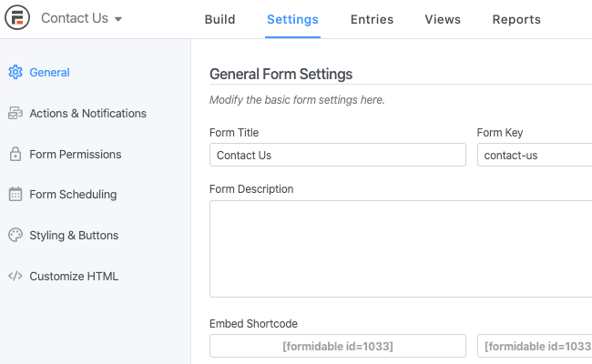Select the Settings tab
592x364 pixels.
pos(292,19)
